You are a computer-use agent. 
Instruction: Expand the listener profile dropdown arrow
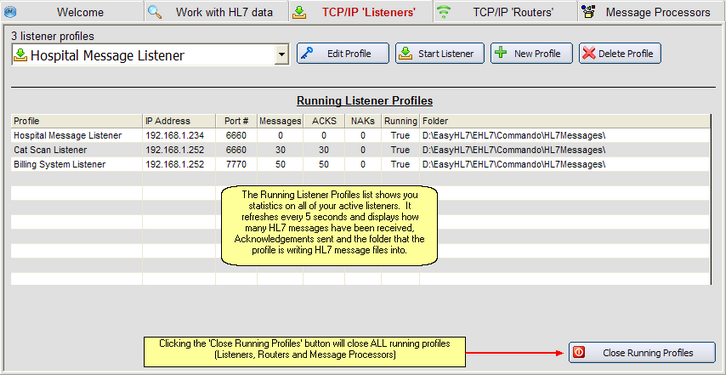pyautogui.click(x=281, y=55)
